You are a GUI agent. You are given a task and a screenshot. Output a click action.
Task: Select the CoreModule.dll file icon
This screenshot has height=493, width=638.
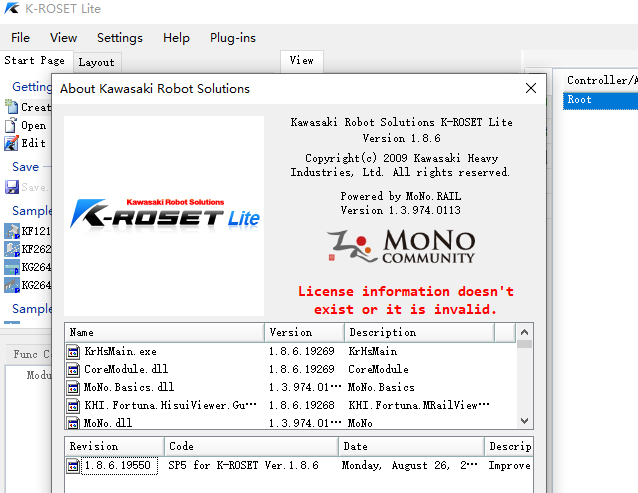coord(74,369)
